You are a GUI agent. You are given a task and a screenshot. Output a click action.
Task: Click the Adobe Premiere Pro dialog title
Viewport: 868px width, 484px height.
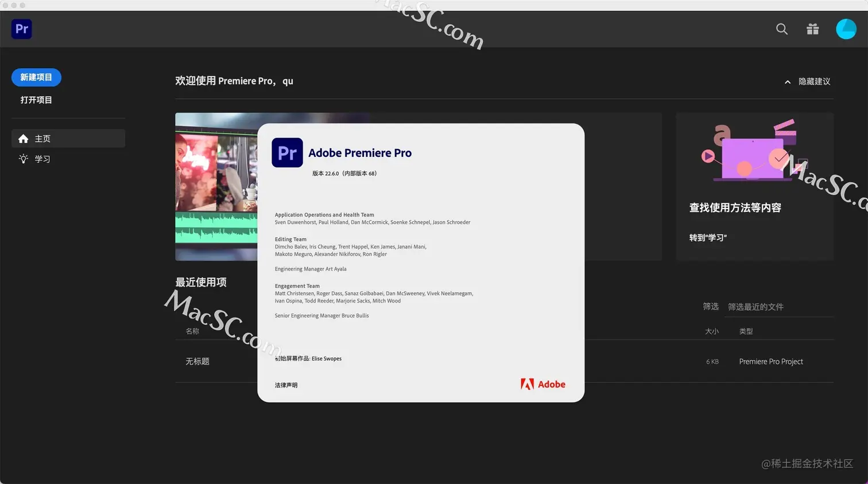pyautogui.click(x=360, y=153)
